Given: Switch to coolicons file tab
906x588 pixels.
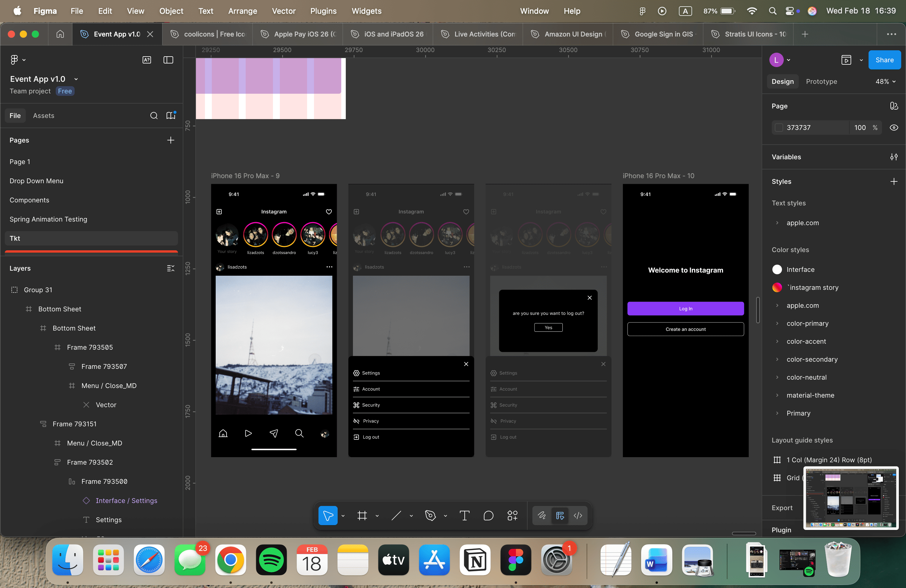Looking at the screenshot, I should point(207,34).
